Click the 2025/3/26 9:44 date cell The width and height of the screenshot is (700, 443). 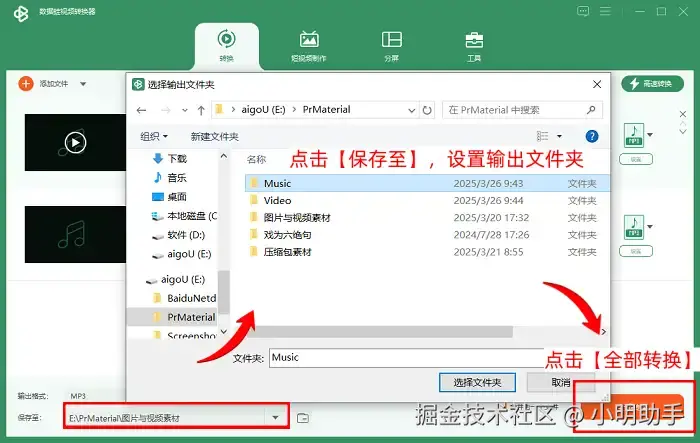(488, 201)
